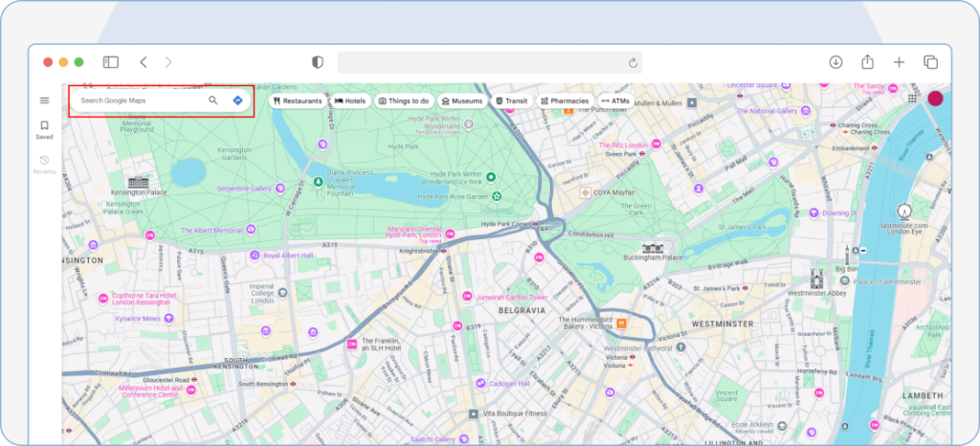This screenshot has width=980, height=446.
Task: Open the Google apps grid
Action: pos(912,99)
